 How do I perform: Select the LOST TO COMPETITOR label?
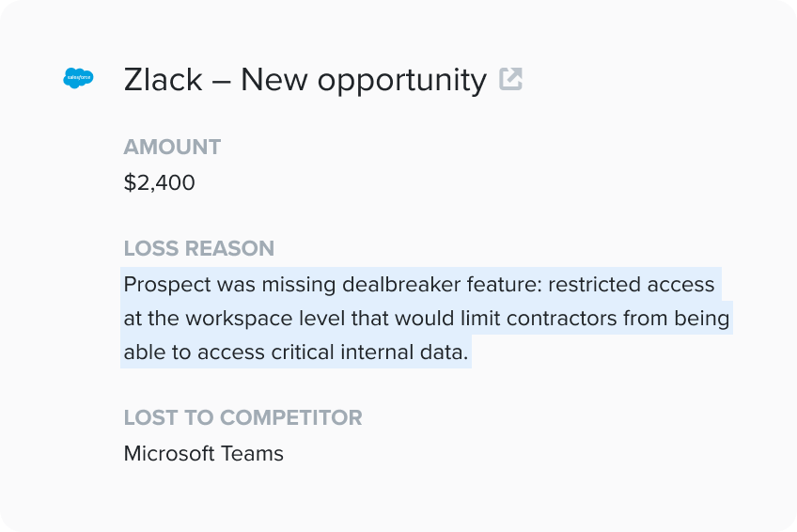[243, 417]
